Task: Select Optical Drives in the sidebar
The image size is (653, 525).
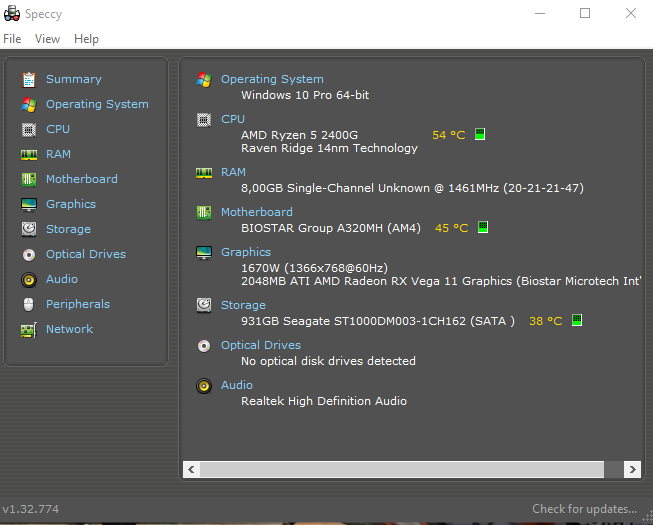Action: point(86,254)
